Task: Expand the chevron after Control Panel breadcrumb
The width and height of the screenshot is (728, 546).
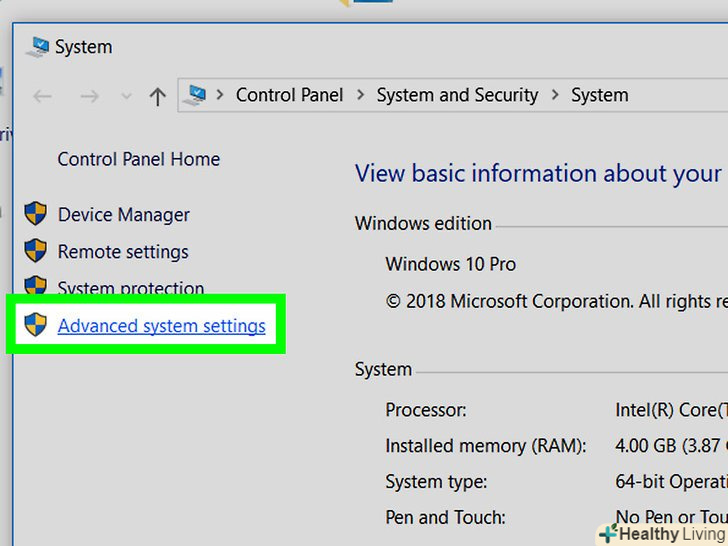Action: click(360, 96)
